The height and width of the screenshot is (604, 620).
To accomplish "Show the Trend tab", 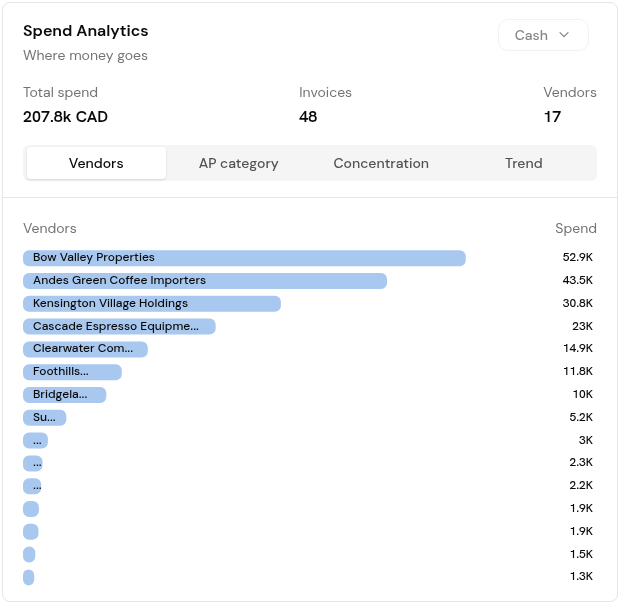I will coord(524,163).
